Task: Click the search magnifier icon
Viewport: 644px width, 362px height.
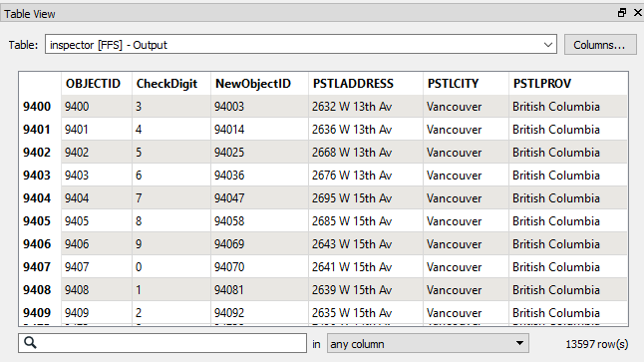Action: pyautogui.click(x=30, y=342)
